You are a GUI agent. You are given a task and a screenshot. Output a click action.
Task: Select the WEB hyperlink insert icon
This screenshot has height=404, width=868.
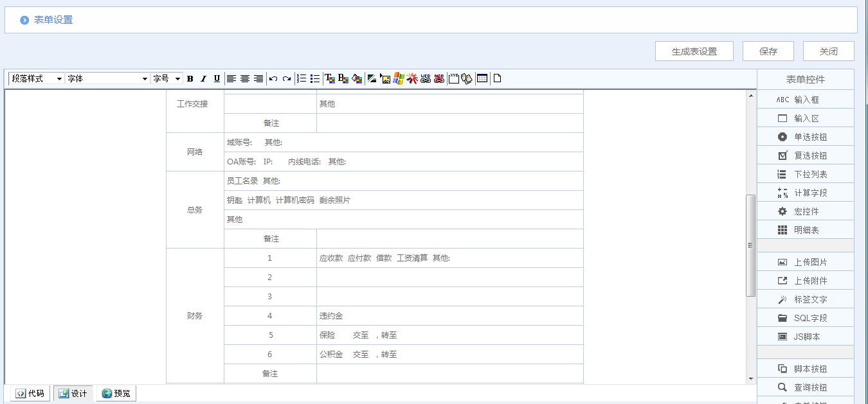pyautogui.click(x=425, y=78)
